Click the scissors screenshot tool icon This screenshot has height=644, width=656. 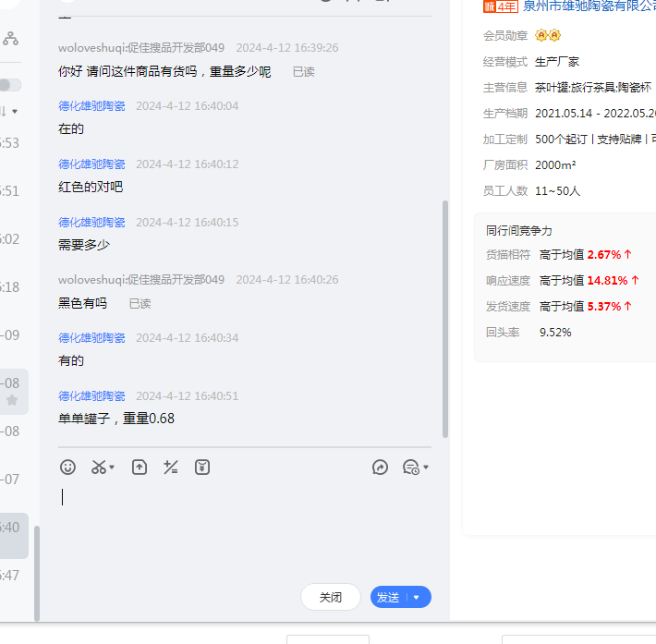click(x=98, y=468)
